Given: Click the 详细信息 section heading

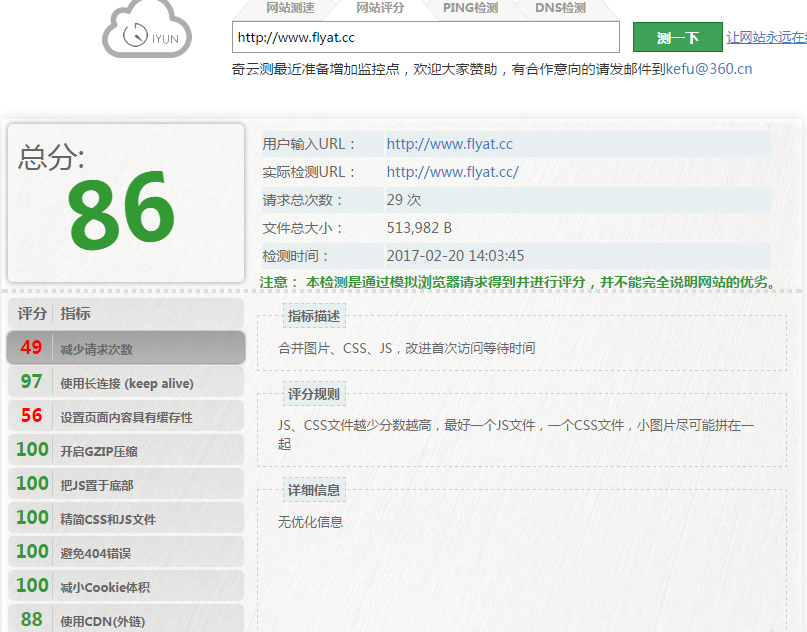Looking at the screenshot, I should 314,490.
